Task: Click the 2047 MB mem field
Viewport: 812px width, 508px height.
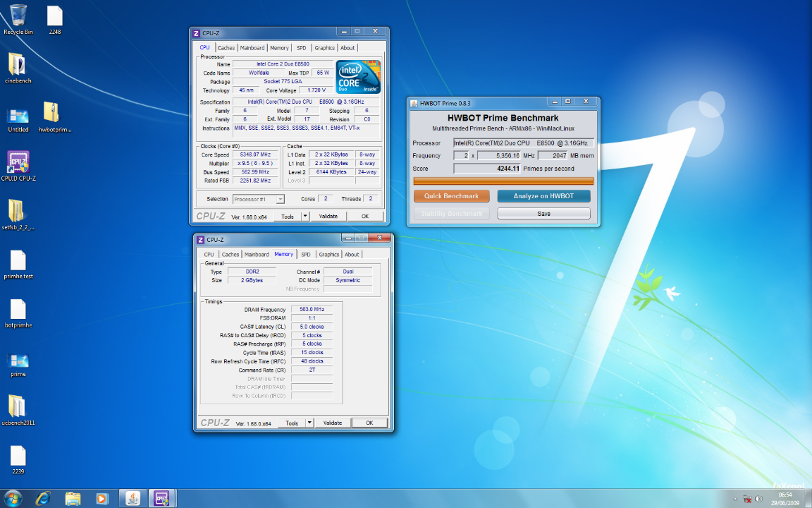Action: tap(553, 155)
